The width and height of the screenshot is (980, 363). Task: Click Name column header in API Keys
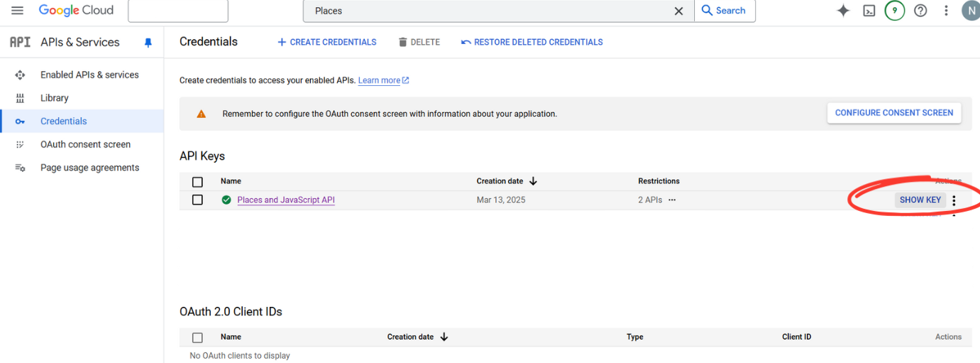coord(231,181)
